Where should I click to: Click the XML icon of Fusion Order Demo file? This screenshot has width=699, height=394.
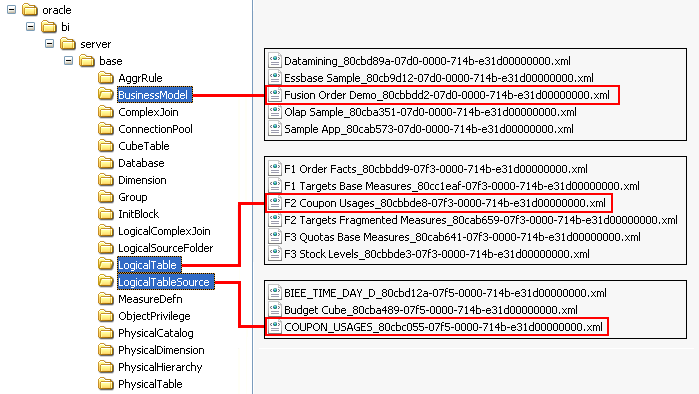coord(275,94)
